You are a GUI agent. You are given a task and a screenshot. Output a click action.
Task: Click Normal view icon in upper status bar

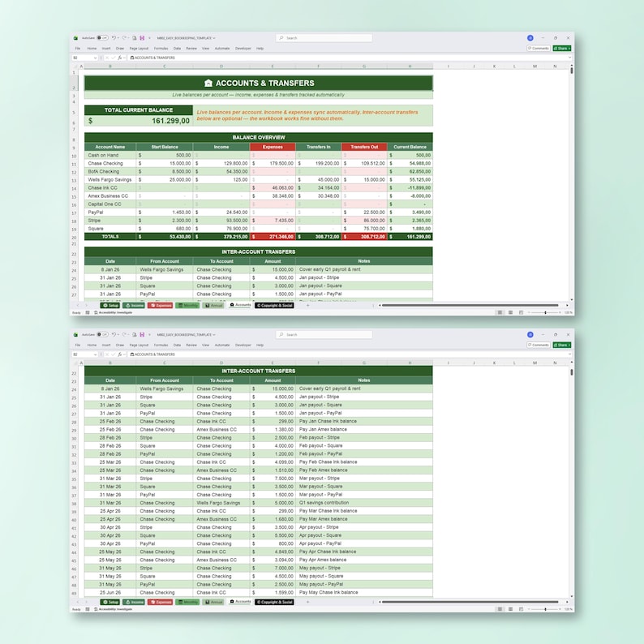point(500,312)
